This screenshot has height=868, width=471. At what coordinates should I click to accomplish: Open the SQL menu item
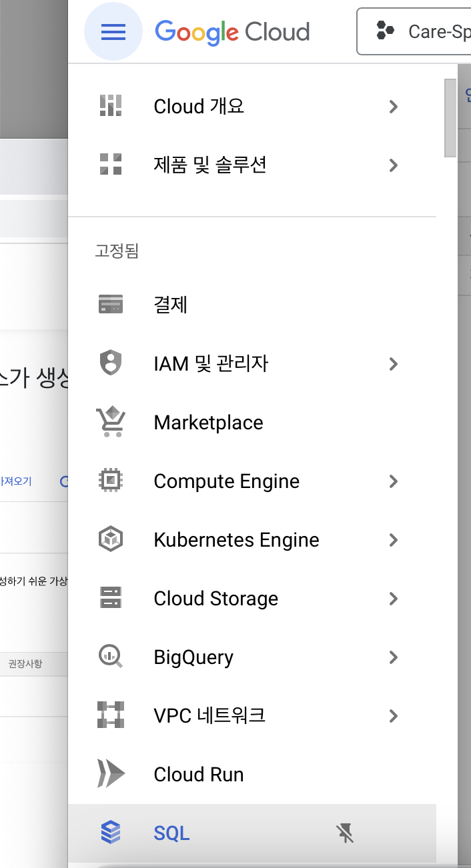(x=252, y=833)
